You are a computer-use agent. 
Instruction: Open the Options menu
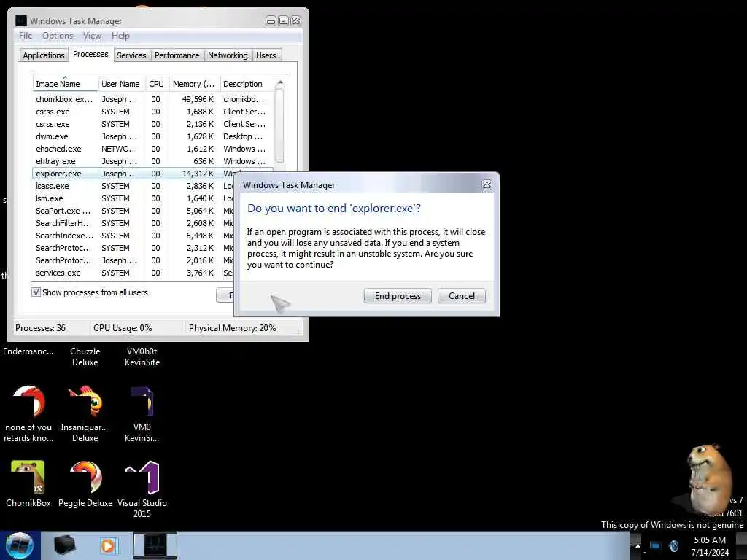(58, 36)
